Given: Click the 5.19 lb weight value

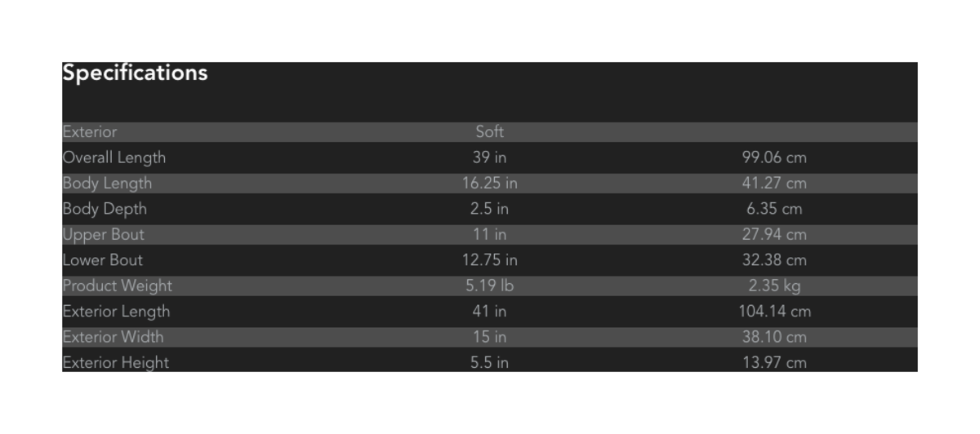Looking at the screenshot, I should tap(489, 286).
